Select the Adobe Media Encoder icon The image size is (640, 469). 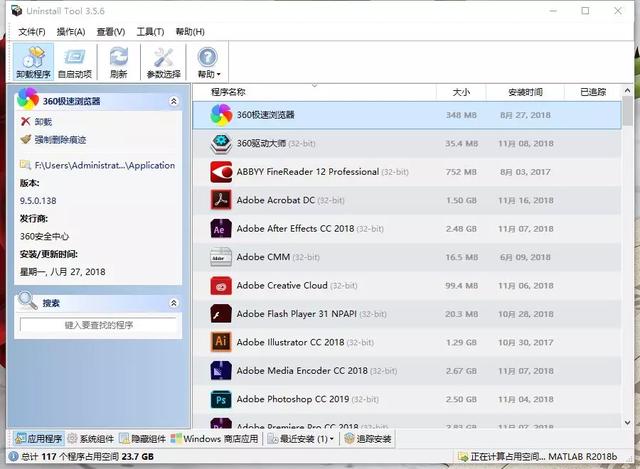tap(221, 371)
